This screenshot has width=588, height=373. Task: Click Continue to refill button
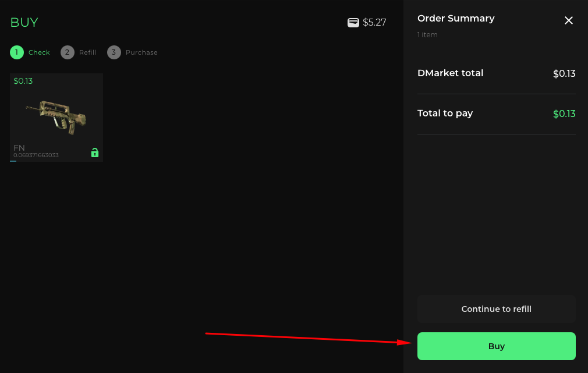(496, 309)
